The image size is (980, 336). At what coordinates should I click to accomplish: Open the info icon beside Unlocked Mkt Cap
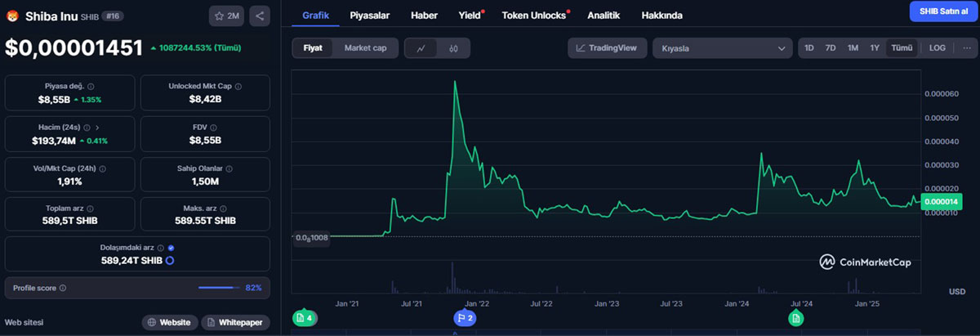tap(237, 86)
